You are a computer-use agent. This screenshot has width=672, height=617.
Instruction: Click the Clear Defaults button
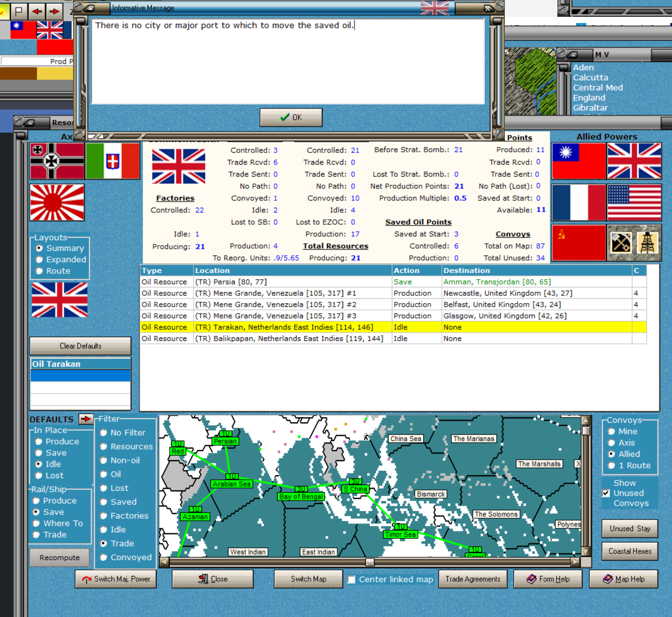tap(80, 346)
